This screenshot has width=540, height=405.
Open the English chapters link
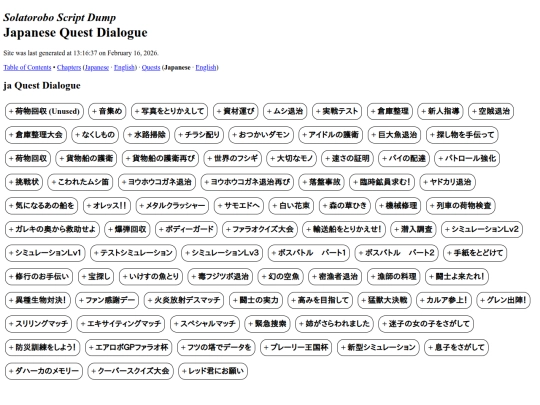(x=124, y=68)
